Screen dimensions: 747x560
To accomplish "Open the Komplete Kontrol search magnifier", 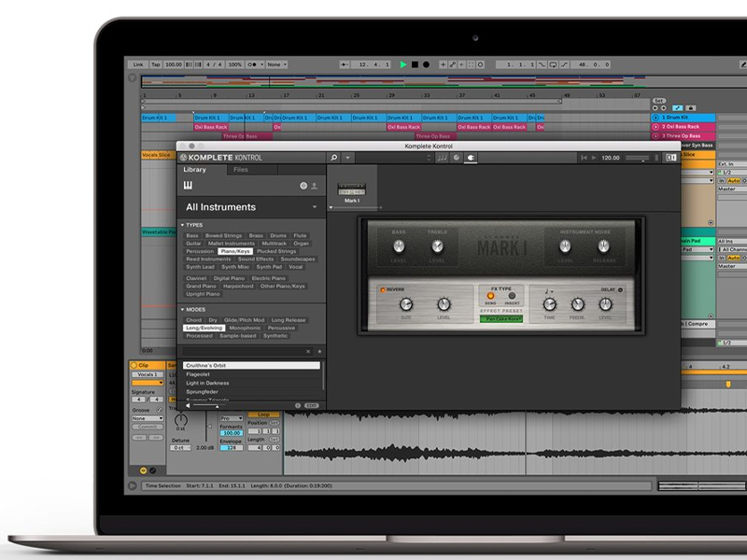I will [x=334, y=158].
